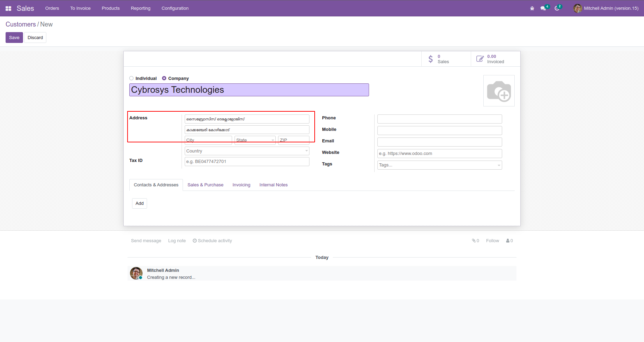Switch to the Invoicing tab
644x342 pixels.
(242, 185)
